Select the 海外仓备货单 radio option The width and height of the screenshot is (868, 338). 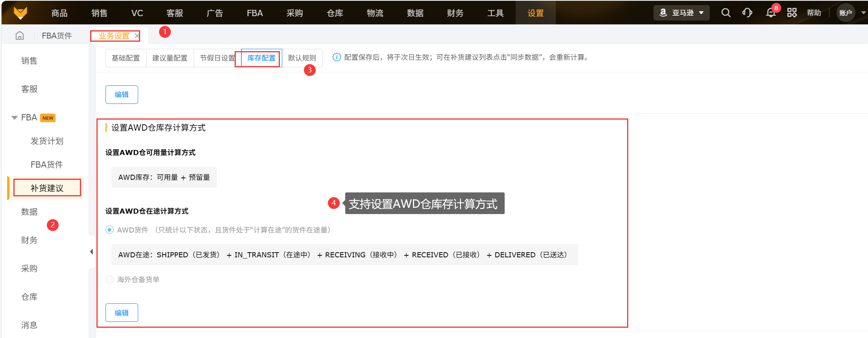click(110, 279)
